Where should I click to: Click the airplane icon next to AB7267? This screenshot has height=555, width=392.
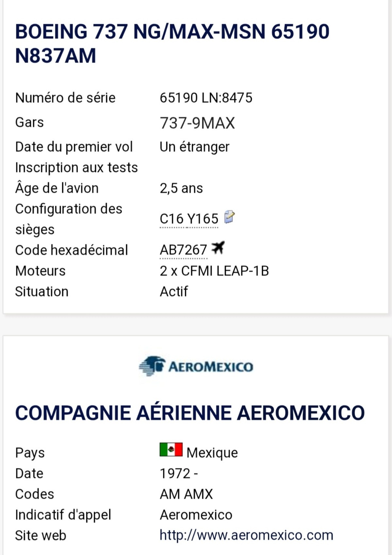218,248
